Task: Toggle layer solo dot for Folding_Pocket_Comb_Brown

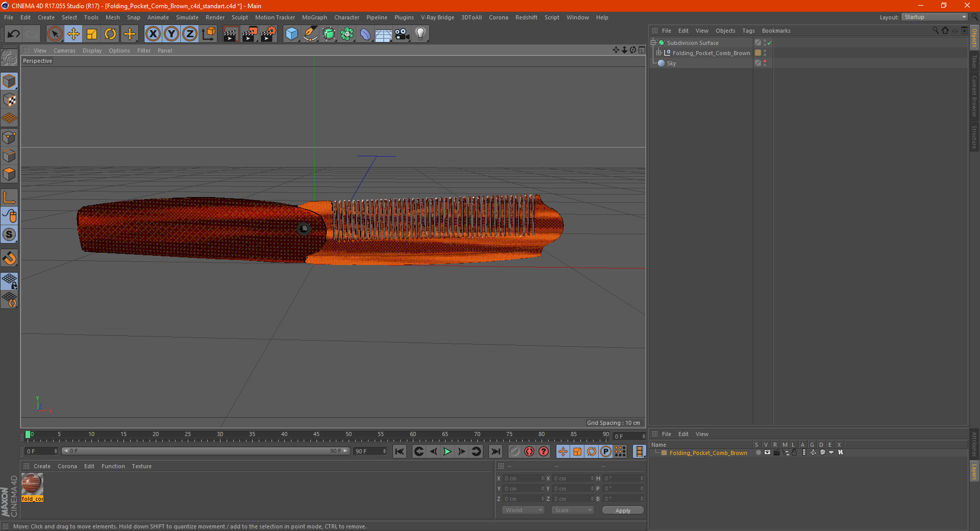Action: (758, 452)
